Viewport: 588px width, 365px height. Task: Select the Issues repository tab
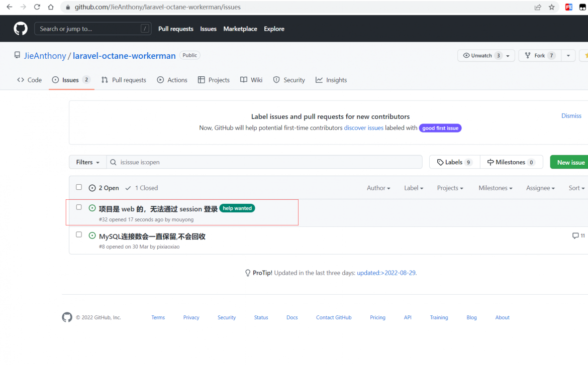pos(71,80)
